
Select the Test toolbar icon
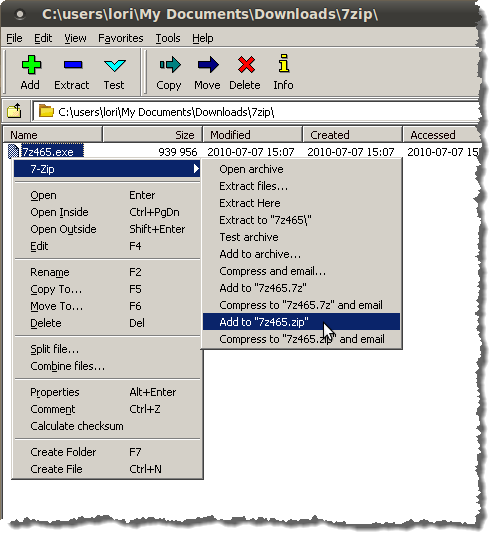coord(114,65)
